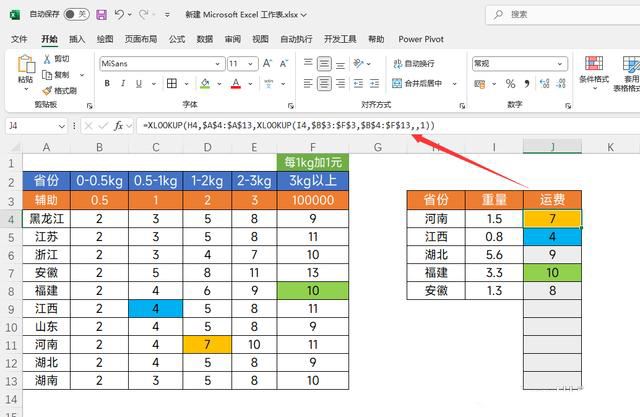Click the Save disk icon
This screenshot has height=417, width=640.
coord(101,15)
